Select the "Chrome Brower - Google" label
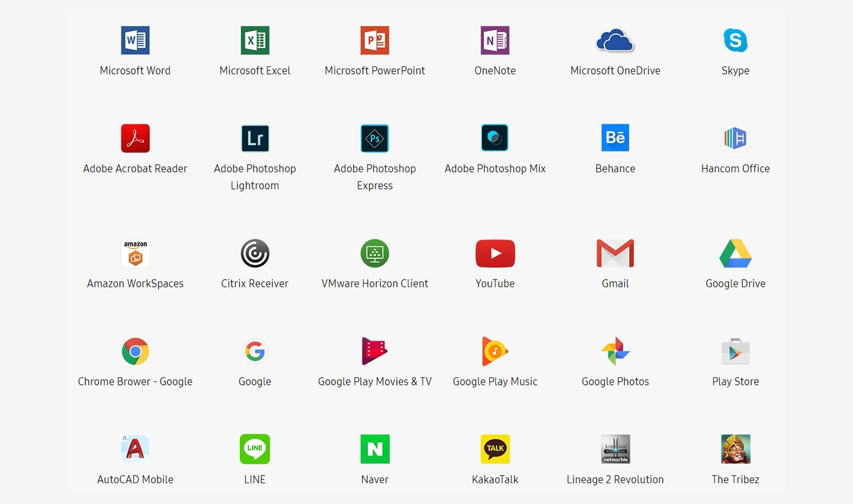This screenshot has width=853, height=504. (135, 381)
